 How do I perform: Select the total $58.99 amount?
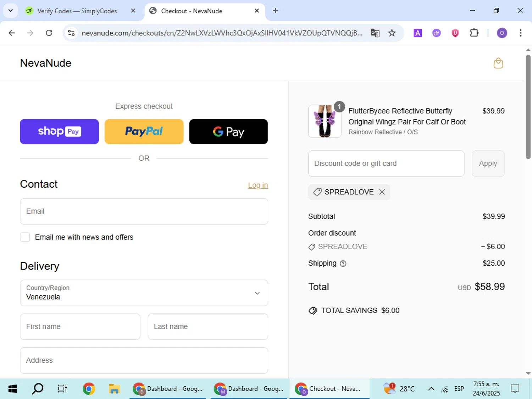pyautogui.click(x=490, y=287)
